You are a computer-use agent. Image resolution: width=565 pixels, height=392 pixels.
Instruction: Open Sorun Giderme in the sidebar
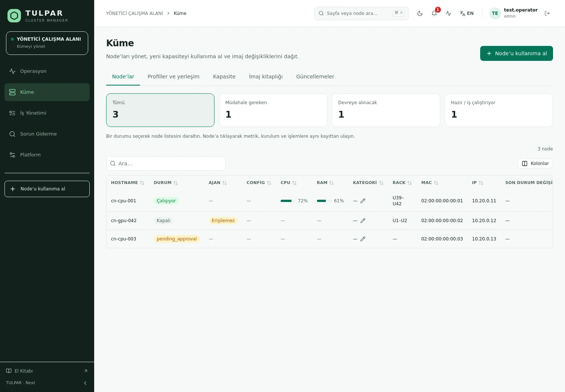[x=47, y=134]
